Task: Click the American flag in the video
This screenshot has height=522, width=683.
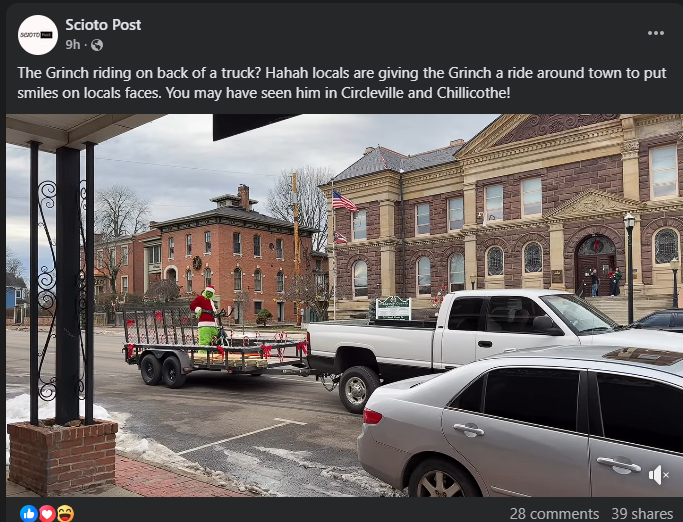Action: click(344, 201)
